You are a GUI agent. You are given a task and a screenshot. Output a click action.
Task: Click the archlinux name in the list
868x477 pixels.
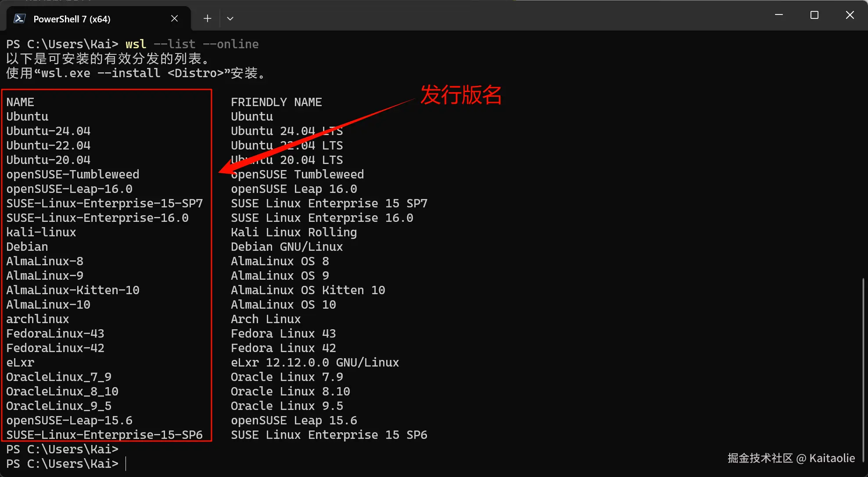38,319
